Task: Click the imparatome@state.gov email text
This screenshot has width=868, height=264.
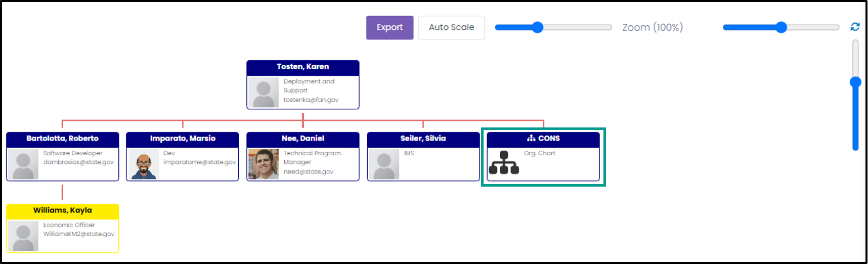Action: pos(200,162)
